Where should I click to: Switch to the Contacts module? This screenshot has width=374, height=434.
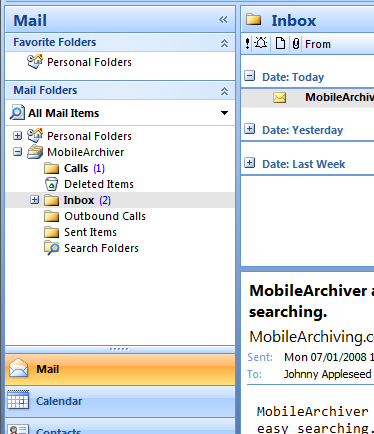click(120, 427)
